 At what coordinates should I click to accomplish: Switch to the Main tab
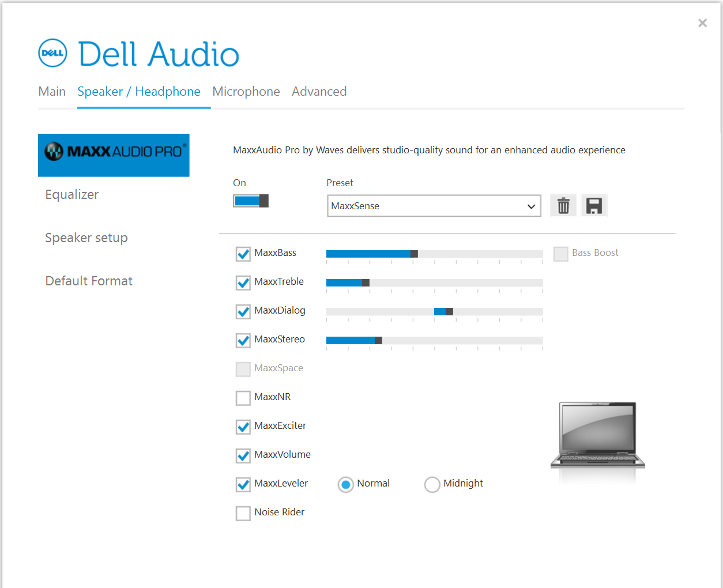(52, 92)
